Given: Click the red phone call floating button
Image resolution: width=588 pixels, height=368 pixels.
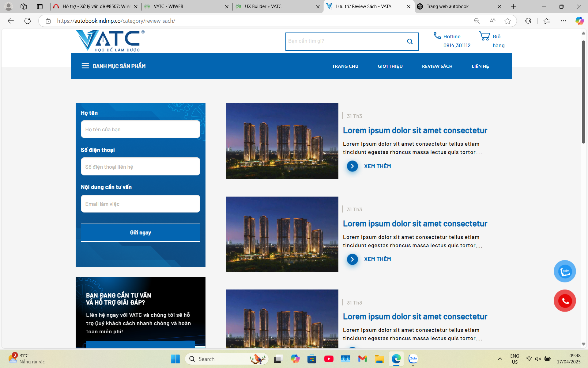Looking at the screenshot, I should click(565, 301).
